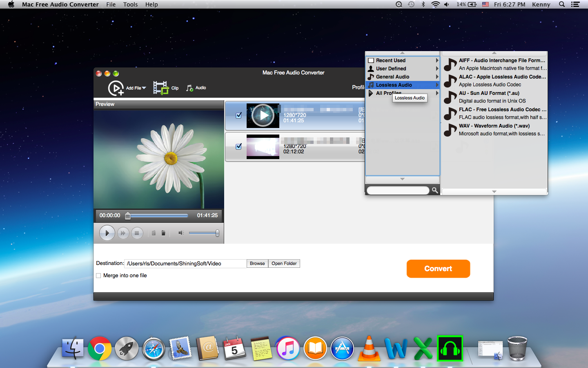Uncheck the first video's checkbox
588x368 pixels.
[239, 115]
